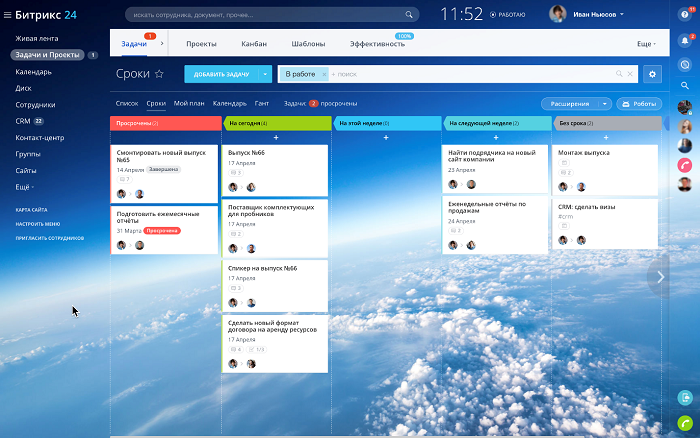
Task: Click the help question mark icon
Action: [x=685, y=15]
